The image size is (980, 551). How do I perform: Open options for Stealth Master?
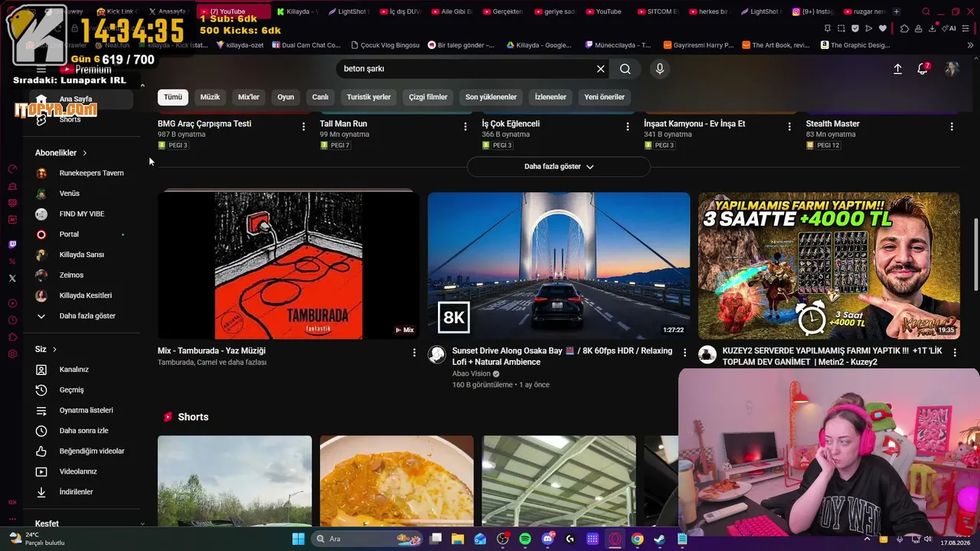(952, 126)
